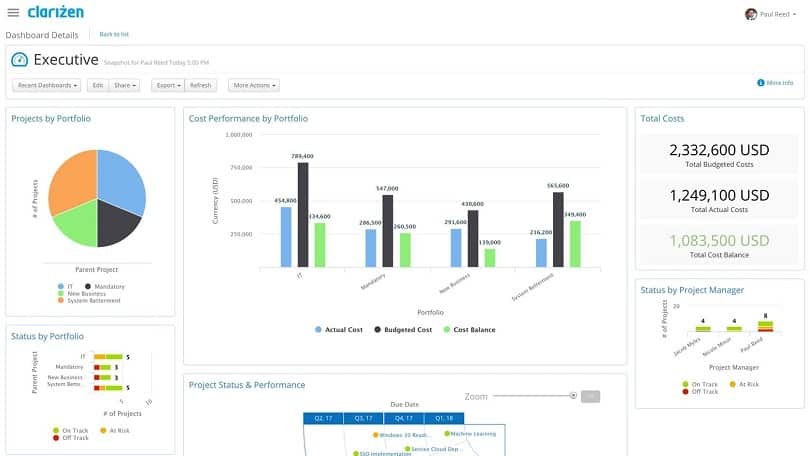Open the Share dropdown
The width and height of the screenshot is (810, 456).
(x=125, y=85)
